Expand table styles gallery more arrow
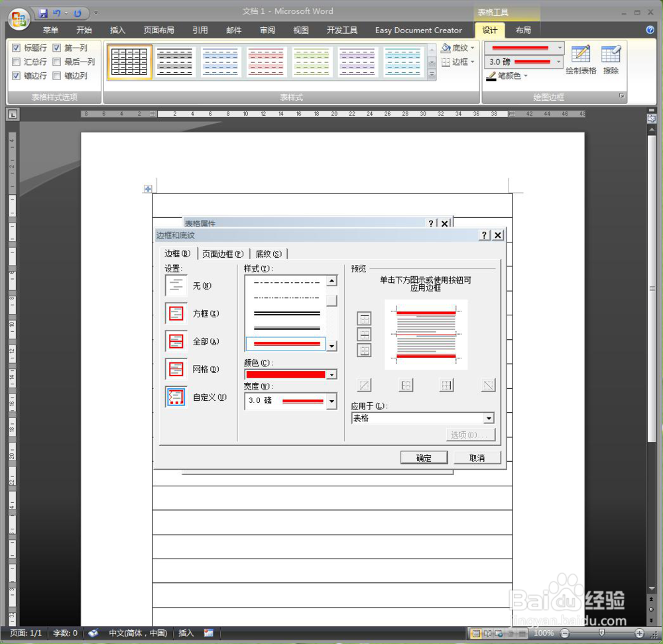 coord(432,75)
